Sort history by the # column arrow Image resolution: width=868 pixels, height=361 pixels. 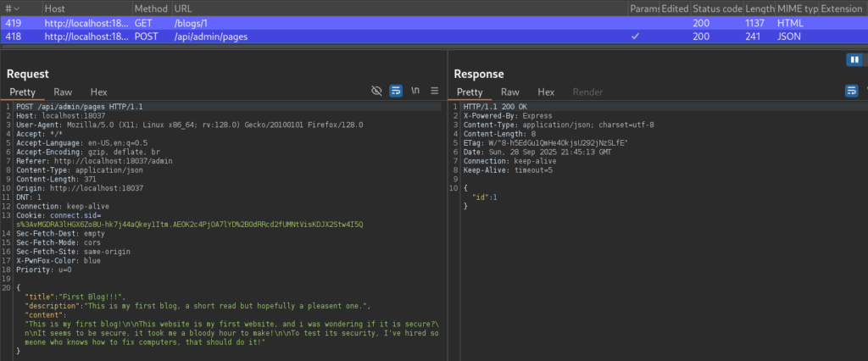(x=17, y=8)
